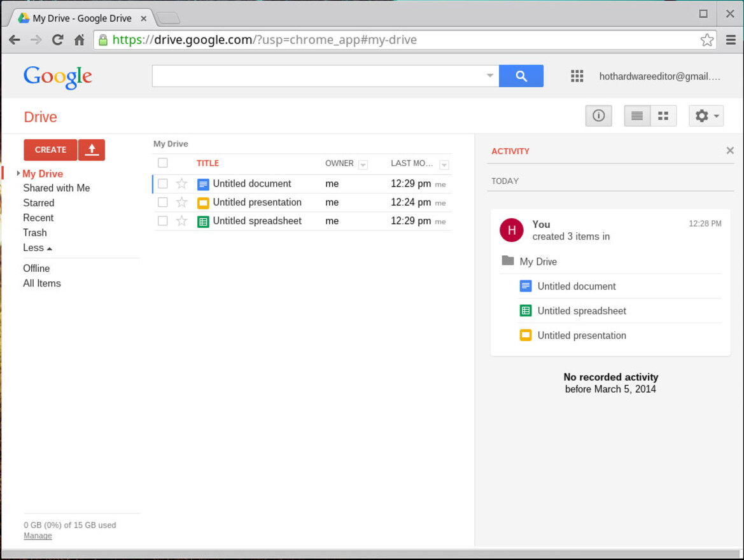The image size is (744, 560).
Task: Switch to list view
Action: pyautogui.click(x=637, y=116)
